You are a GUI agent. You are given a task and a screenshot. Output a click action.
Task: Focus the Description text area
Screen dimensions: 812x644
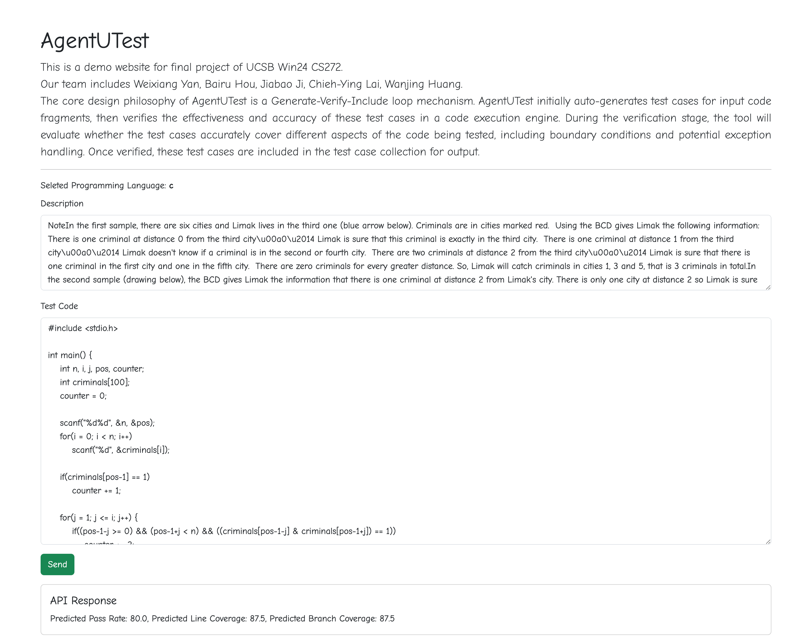[x=406, y=252]
